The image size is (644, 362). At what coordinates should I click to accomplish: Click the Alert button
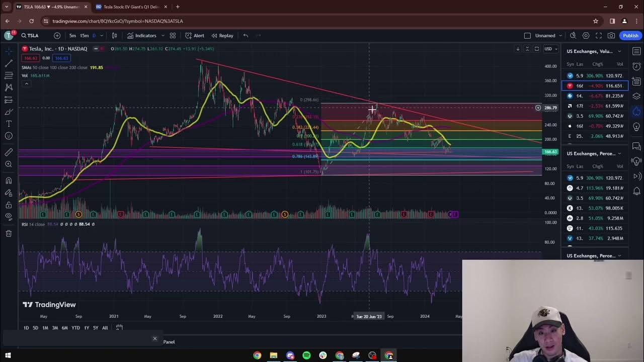pos(195,36)
